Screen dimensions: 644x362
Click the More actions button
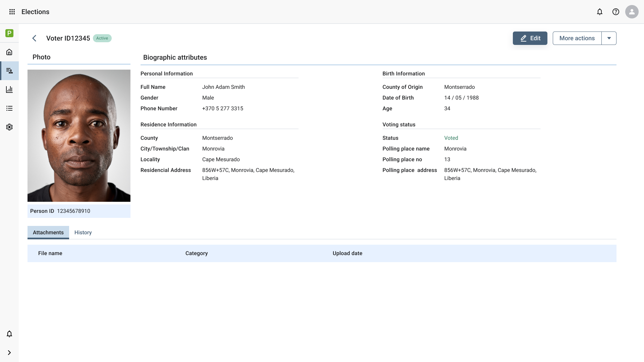tap(577, 38)
